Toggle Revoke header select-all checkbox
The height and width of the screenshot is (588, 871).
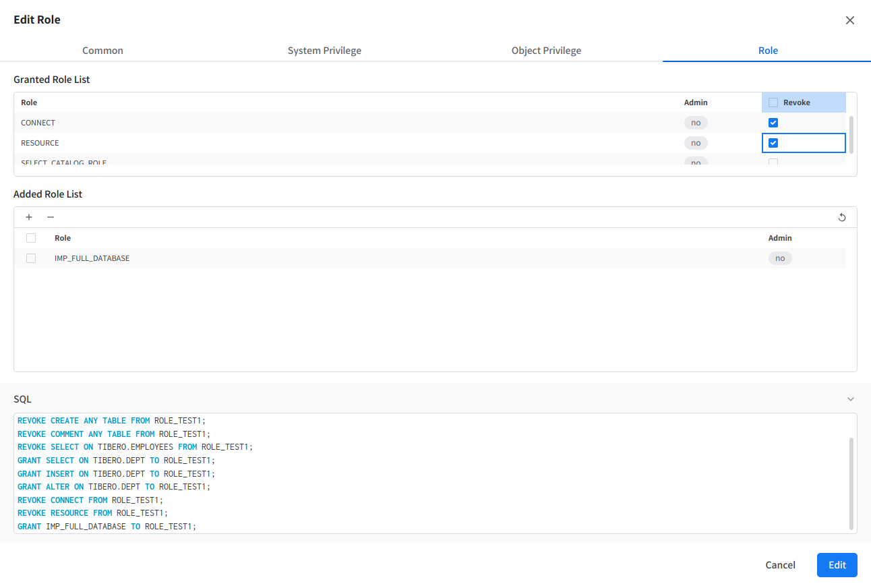coord(773,102)
